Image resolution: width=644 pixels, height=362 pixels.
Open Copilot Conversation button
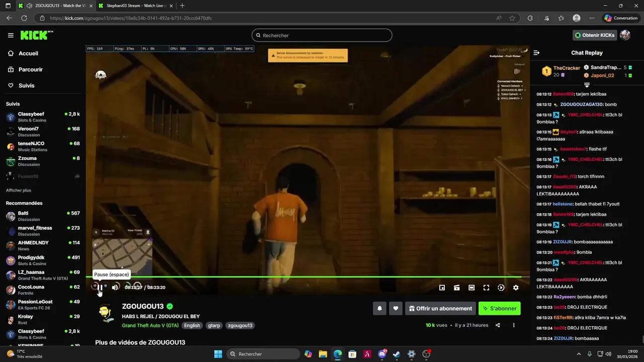(621, 18)
